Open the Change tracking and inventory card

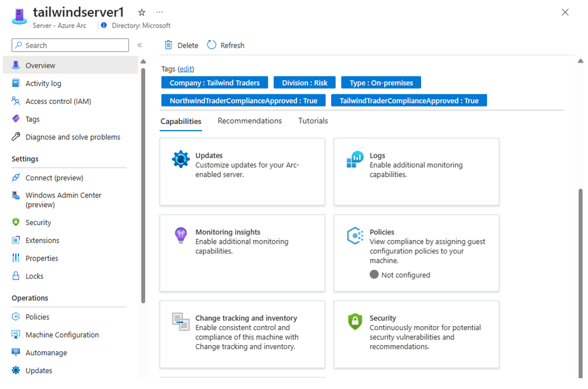point(242,334)
